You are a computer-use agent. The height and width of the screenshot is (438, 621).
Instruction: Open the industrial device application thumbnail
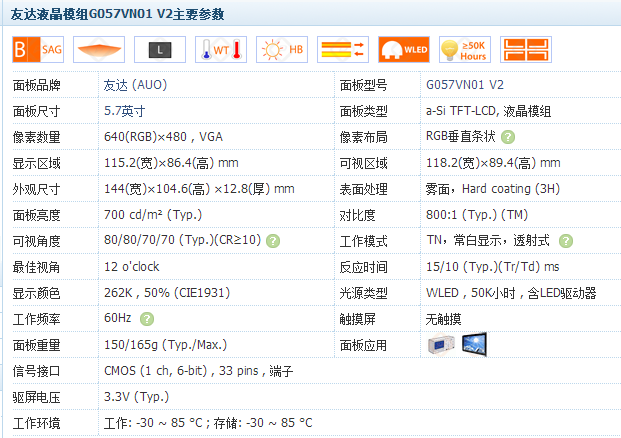440,345
